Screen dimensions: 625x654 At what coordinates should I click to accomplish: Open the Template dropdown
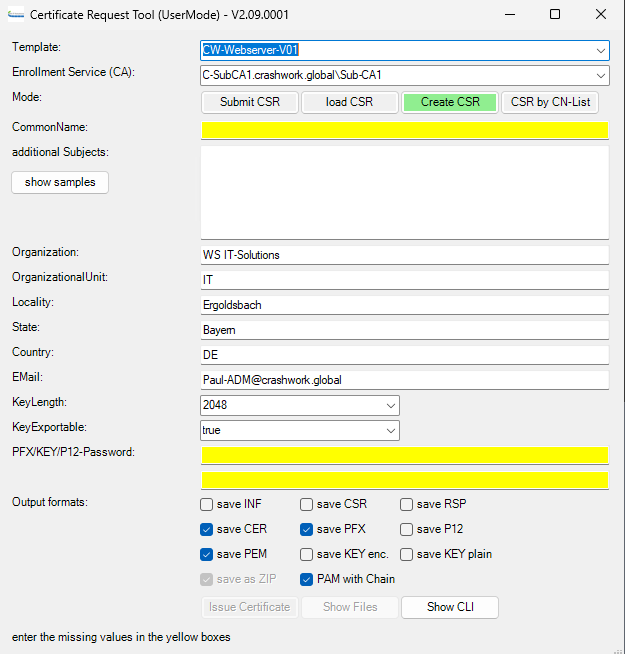click(600, 50)
